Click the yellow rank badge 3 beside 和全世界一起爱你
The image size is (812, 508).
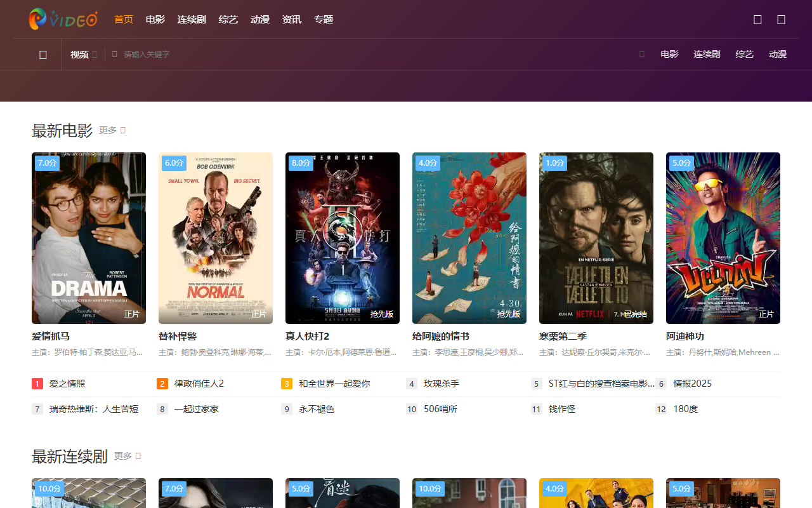(287, 384)
